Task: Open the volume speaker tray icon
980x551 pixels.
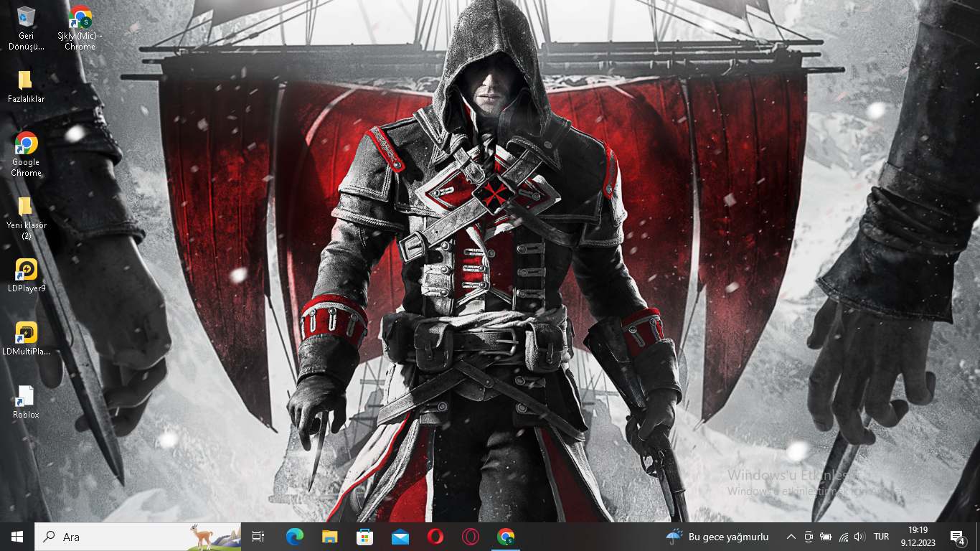Action: pos(859,537)
